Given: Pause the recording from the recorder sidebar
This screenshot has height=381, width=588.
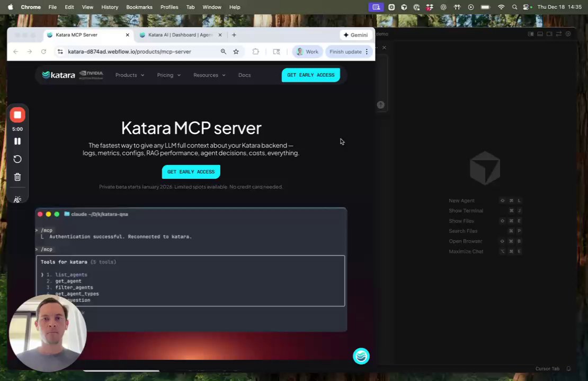Looking at the screenshot, I should (x=17, y=141).
